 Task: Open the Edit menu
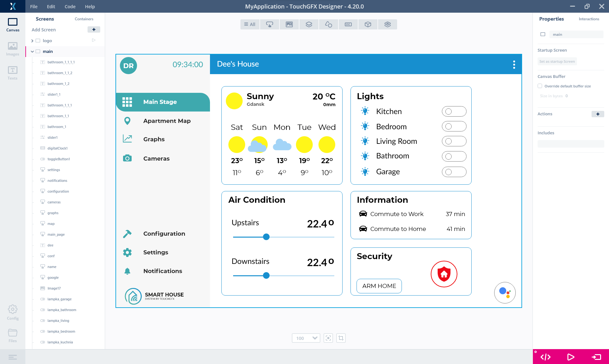coord(51,6)
